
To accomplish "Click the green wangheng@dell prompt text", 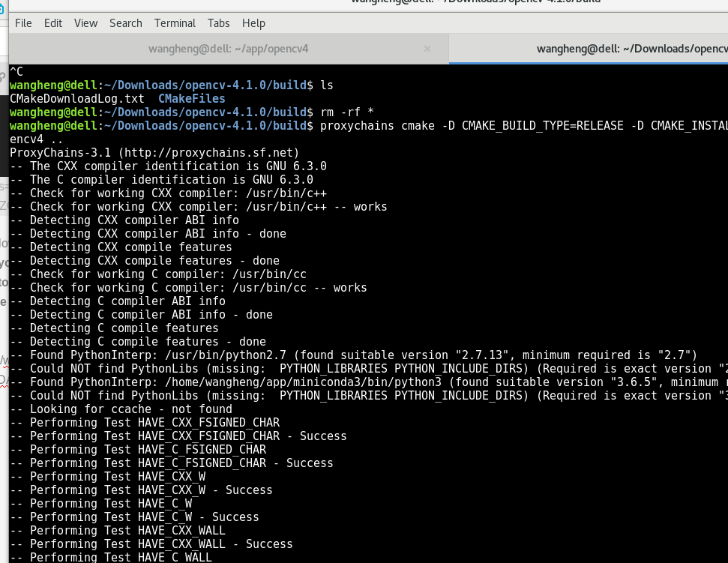I will tap(52, 85).
